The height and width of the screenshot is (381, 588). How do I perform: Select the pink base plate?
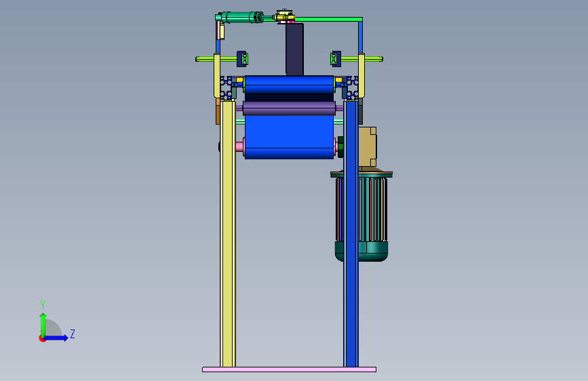[289, 369]
